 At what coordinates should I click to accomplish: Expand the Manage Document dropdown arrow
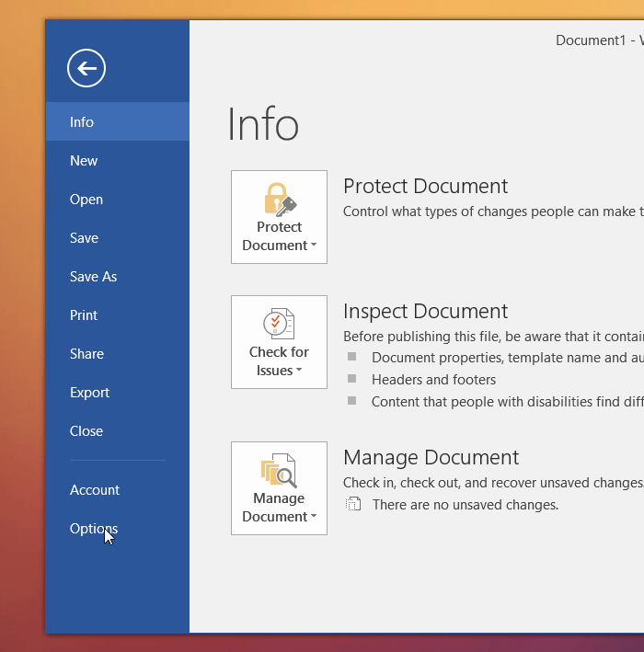click(314, 517)
